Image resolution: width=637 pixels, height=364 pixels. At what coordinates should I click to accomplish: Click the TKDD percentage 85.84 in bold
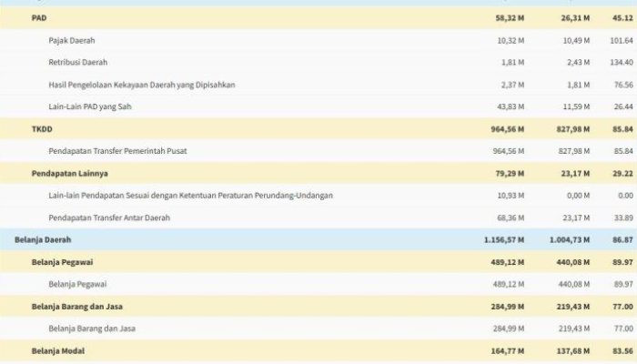click(622, 129)
